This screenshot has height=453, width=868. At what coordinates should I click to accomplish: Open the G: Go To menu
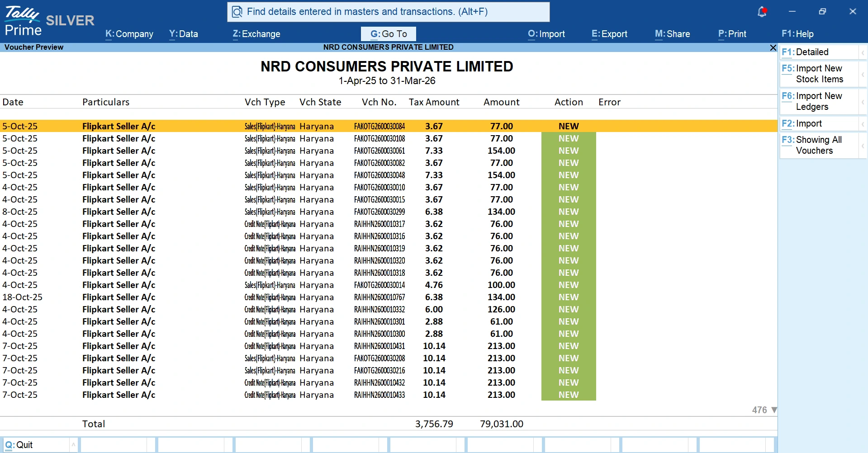pyautogui.click(x=388, y=33)
